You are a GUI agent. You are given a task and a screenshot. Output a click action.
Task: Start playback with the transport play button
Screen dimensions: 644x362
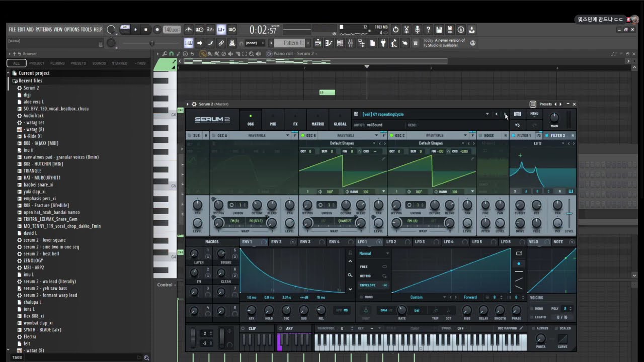coord(135,30)
